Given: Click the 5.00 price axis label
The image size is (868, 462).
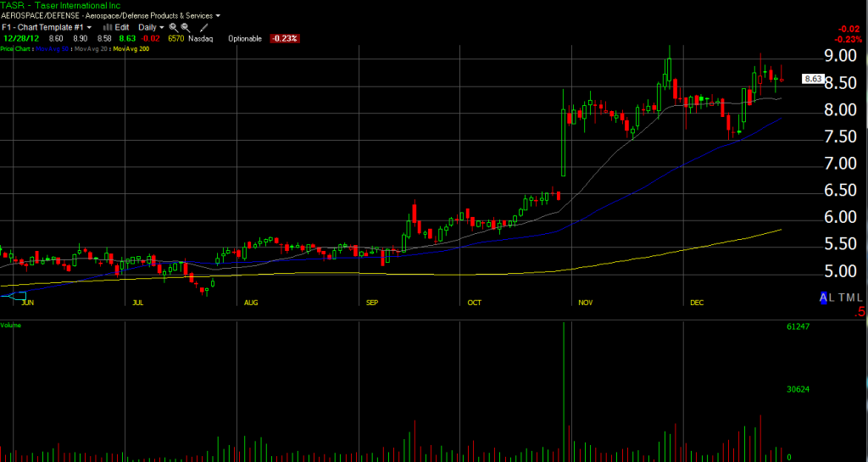Looking at the screenshot, I should (x=840, y=271).
